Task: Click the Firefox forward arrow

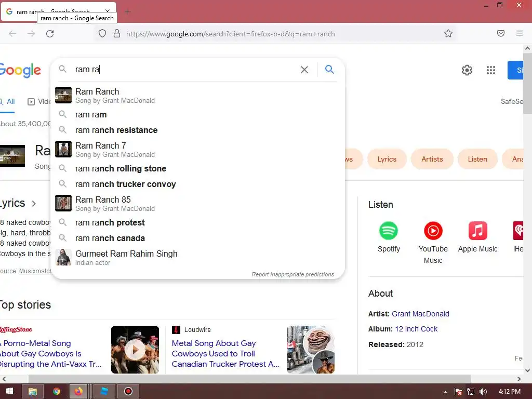Action: click(x=31, y=34)
